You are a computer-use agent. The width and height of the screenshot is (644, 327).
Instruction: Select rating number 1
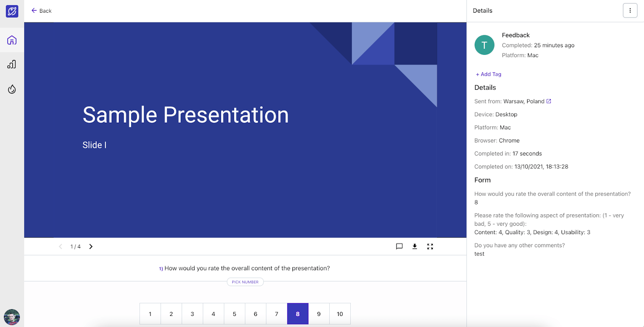pos(150,314)
